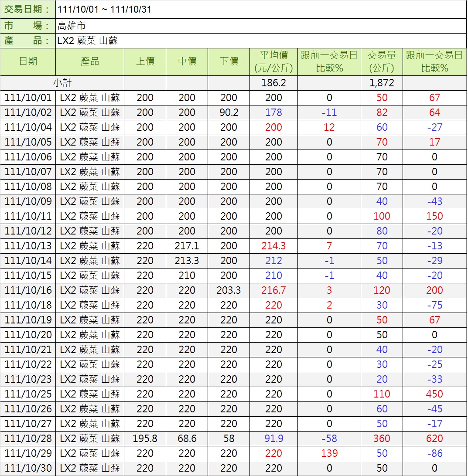The image size is (468, 476).
Task: Click the 450 percent change cell
Action: point(434,394)
